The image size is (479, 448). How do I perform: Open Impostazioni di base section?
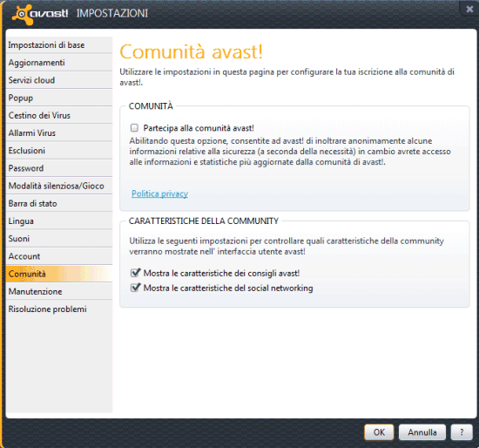pos(59,45)
